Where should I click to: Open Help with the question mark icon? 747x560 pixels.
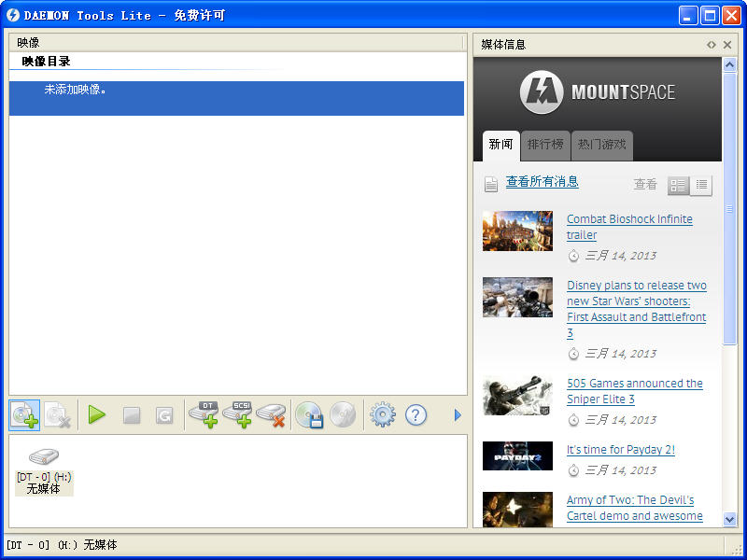[416, 414]
